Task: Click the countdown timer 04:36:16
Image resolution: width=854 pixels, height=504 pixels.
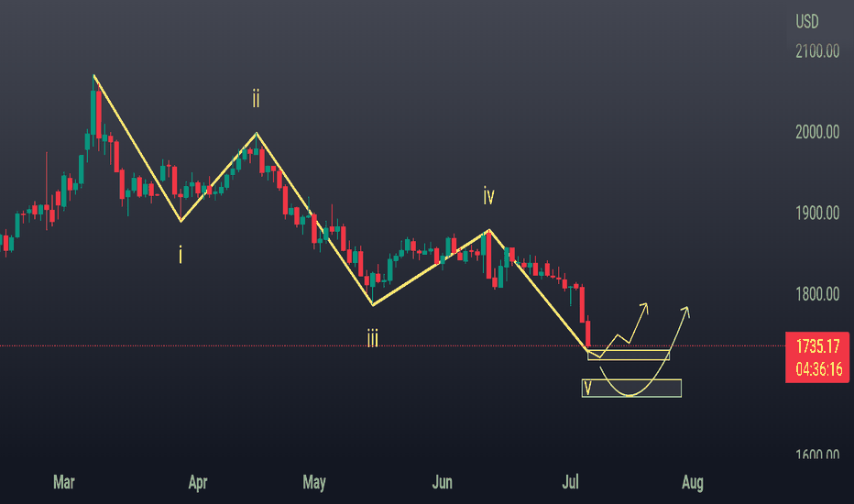Action: click(x=819, y=369)
